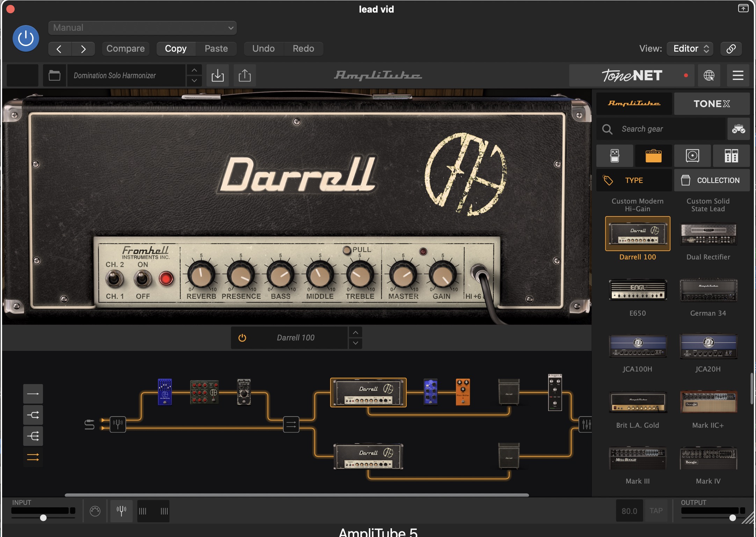This screenshot has width=756, height=537.
Task: Open the View Editor dropdown
Action: click(x=690, y=49)
